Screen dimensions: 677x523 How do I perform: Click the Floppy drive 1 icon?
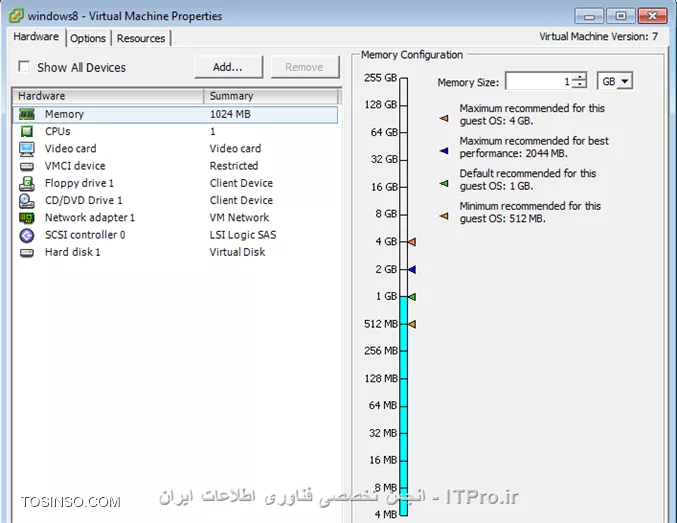click(x=27, y=184)
